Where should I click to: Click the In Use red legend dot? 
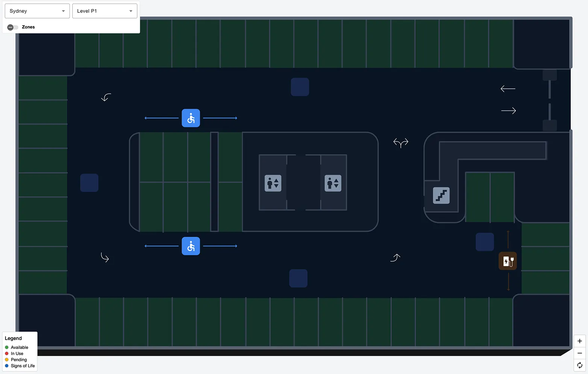[7, 353]
